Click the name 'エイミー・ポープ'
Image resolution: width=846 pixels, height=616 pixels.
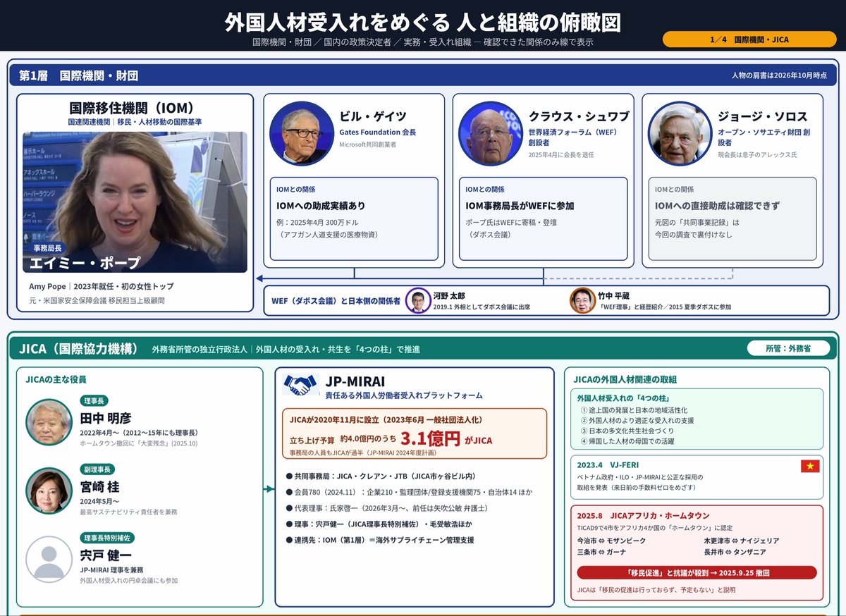(x=85, y=263)
